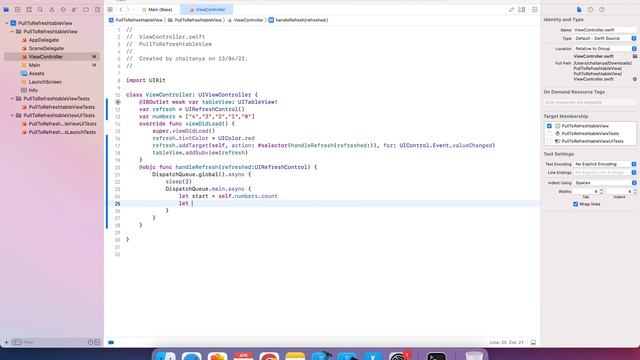Screen dimensions: 640x360
Task: Select Assets in the navigator
Action: pos(36,73)
